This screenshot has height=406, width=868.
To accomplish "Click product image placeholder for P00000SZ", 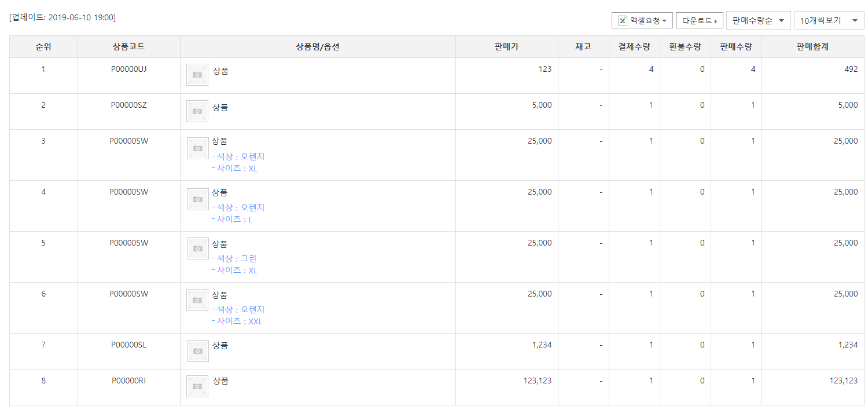I will (x=197, y=111).
